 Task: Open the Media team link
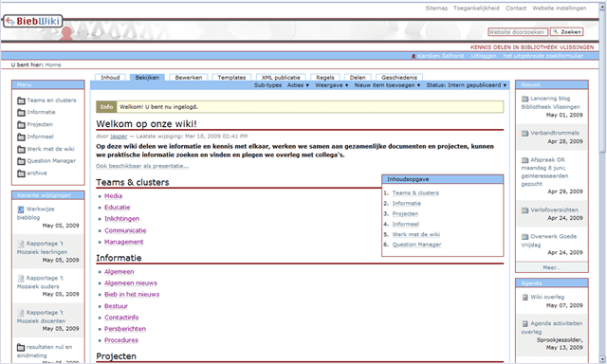tap(113, 196)
